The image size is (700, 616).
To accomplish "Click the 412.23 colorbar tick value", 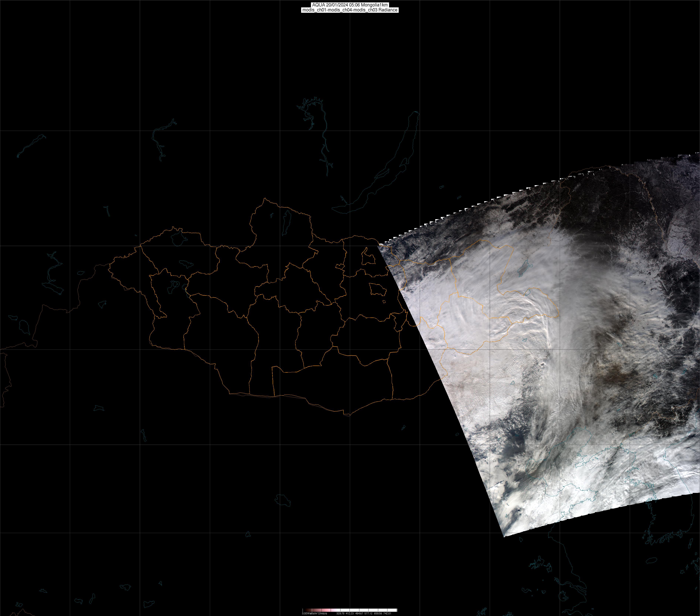I will (350, 613).
